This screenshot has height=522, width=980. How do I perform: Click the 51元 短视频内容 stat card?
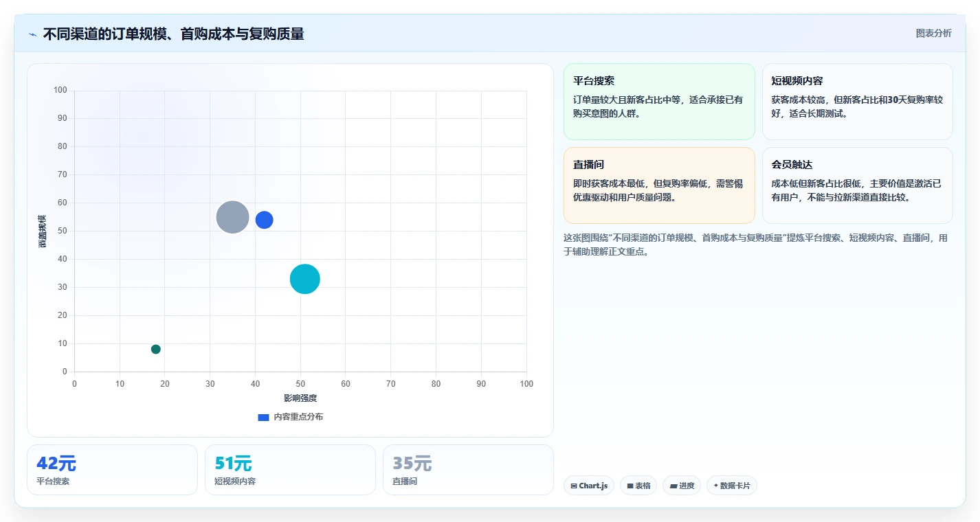pos(290,470)
